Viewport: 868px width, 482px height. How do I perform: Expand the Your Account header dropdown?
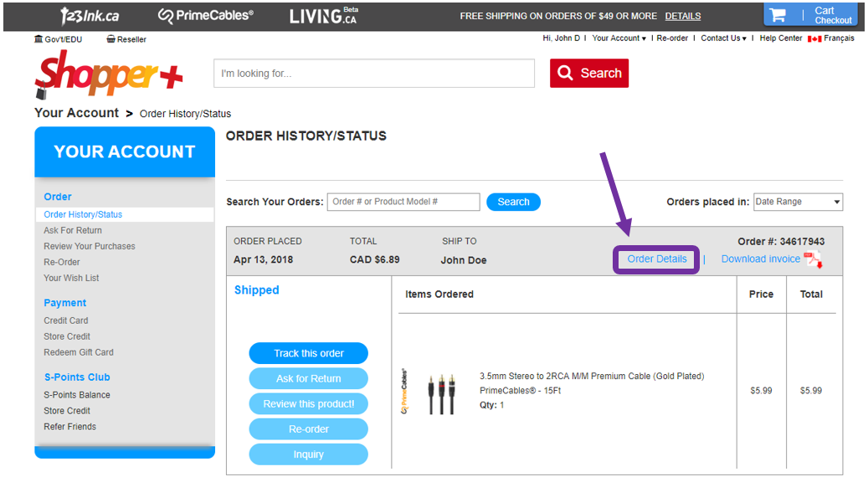click(619, 38)
